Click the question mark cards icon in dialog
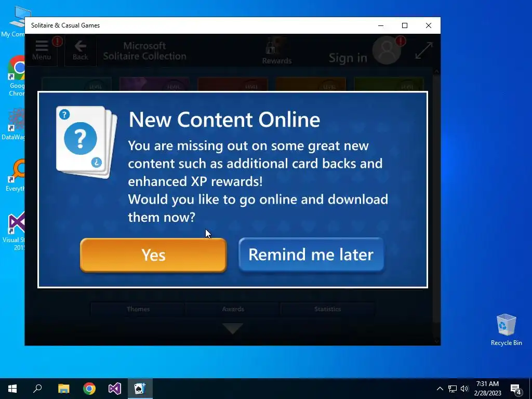 (87, 142)
